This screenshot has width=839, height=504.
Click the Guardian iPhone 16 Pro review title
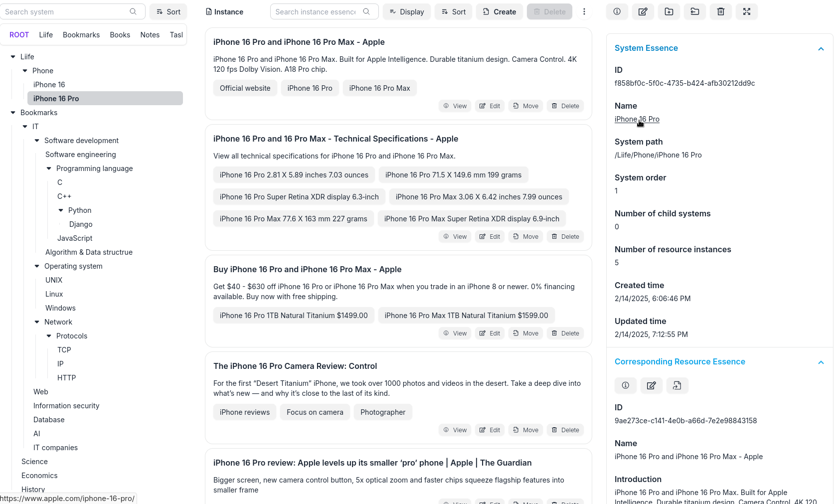coord(372,463)
